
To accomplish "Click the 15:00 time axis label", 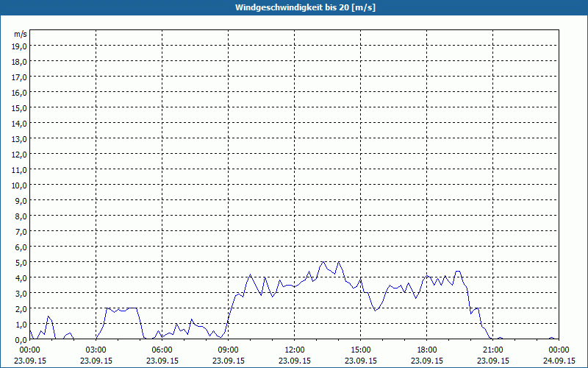I will pyautogui.click(x=361, y=350).
